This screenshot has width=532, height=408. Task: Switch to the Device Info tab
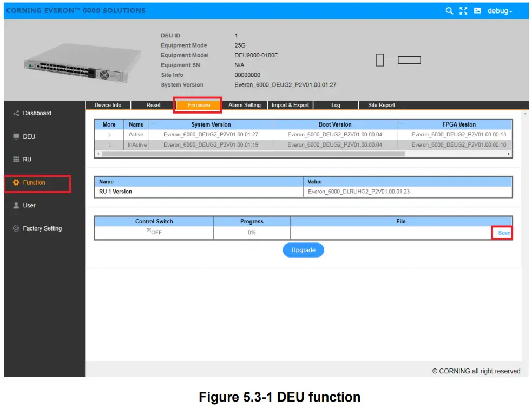[x=108, y=105]
